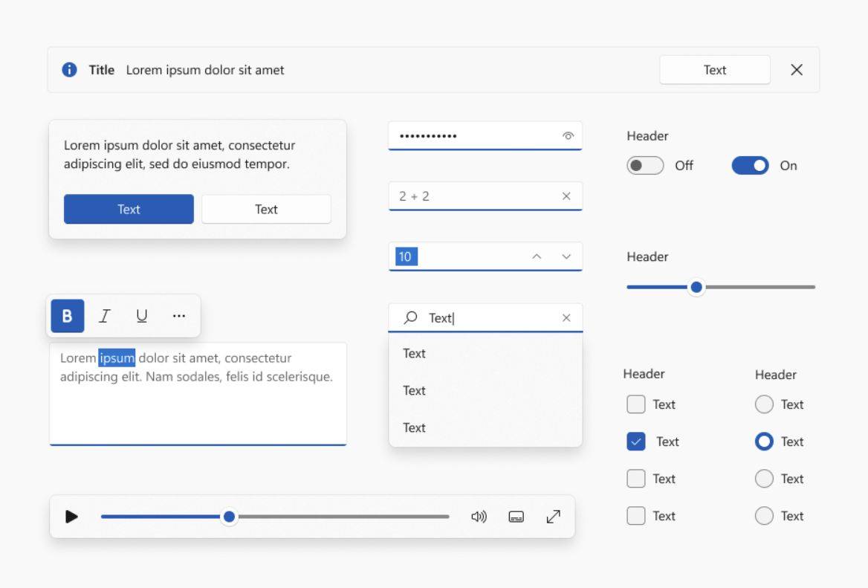Turn on the Off toggle switch
Viewport: 868px width, 588px height.
[x=645, y=166]
